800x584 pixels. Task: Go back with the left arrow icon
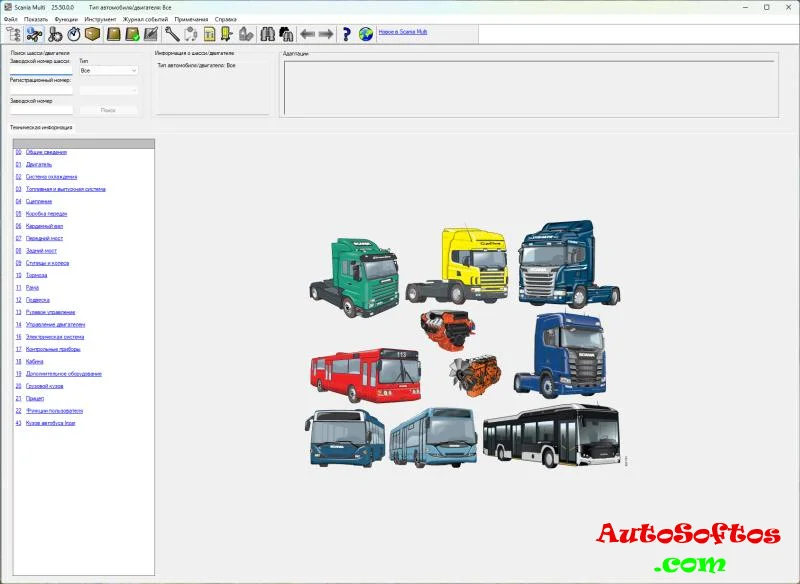pyautogui.click(x=307, y=34)
